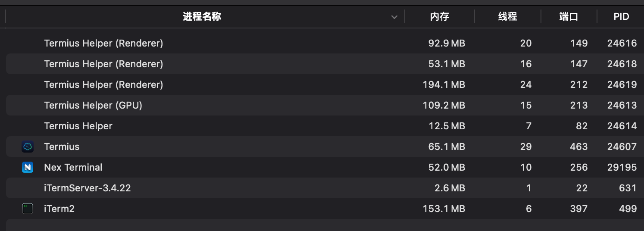Click iTerm2 memory value 153.1 MB
The image size is (644, 231).
(x=444, y=209)
